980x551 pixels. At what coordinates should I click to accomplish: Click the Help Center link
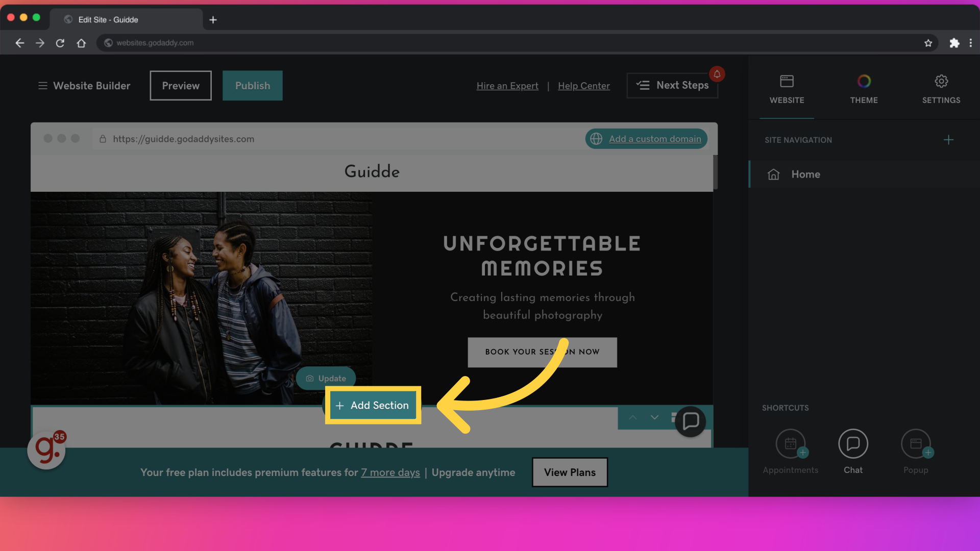pos(583,85)
